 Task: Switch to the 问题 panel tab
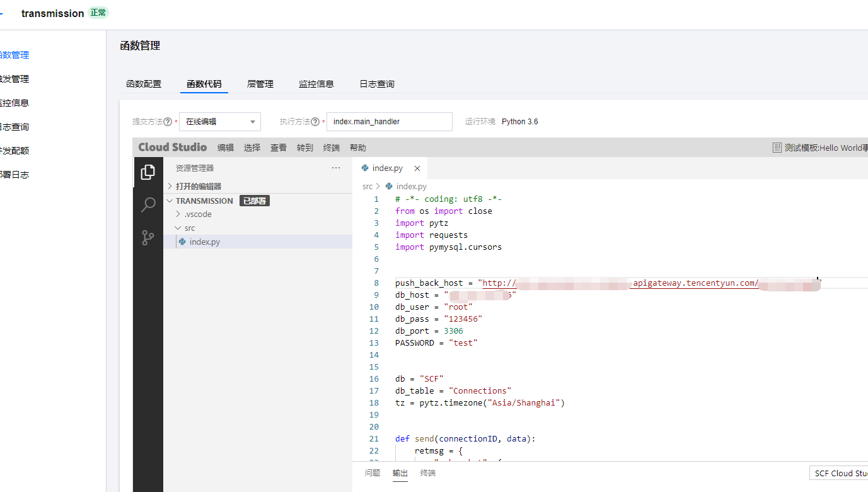coord(373,473)
